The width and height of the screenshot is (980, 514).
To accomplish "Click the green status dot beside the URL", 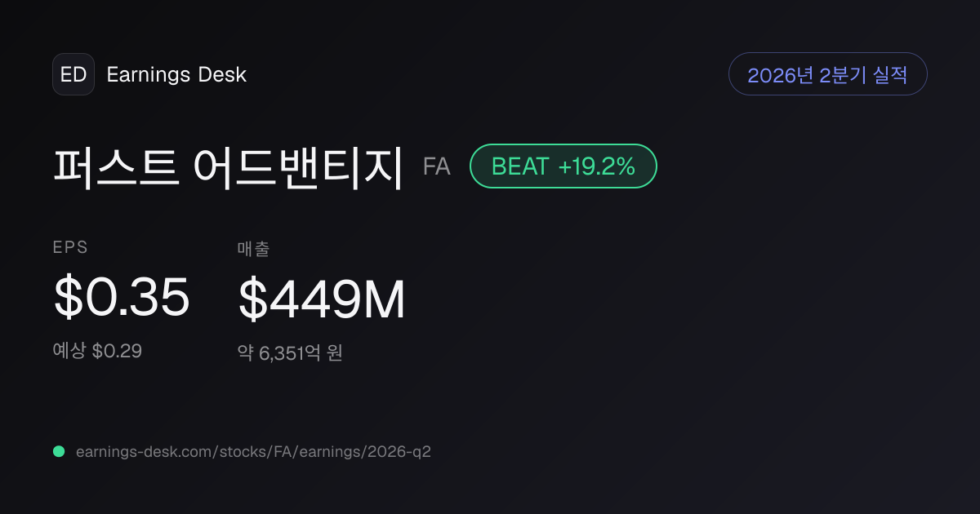I will (59, 451).
